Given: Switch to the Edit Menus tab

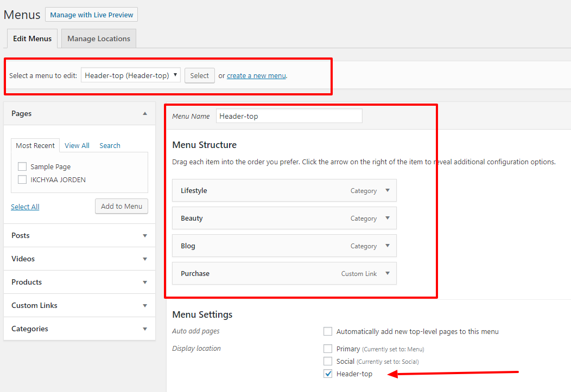Looking at the screenshot, I should pyautogui.click(x=32, y=38).
